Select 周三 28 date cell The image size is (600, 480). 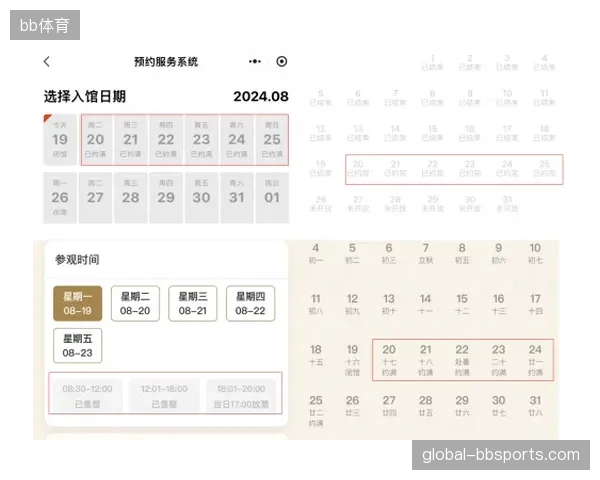(130, 198)
